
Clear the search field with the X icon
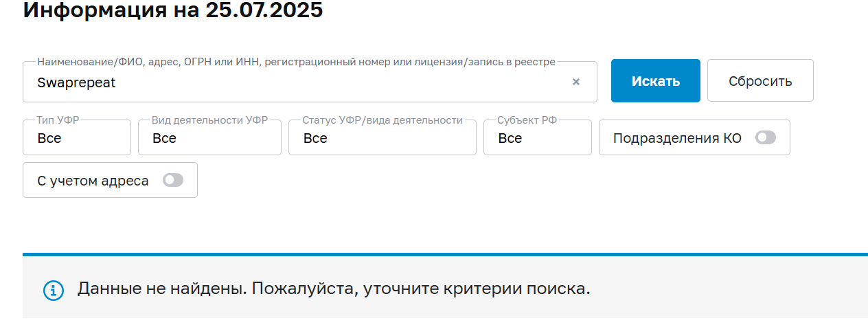coord(576,82)
